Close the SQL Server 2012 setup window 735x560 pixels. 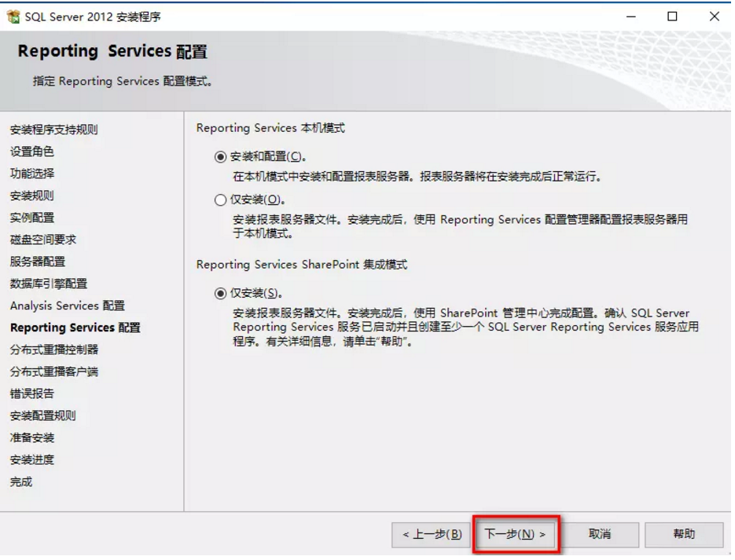pyautogui.click(x=714, y=16)
